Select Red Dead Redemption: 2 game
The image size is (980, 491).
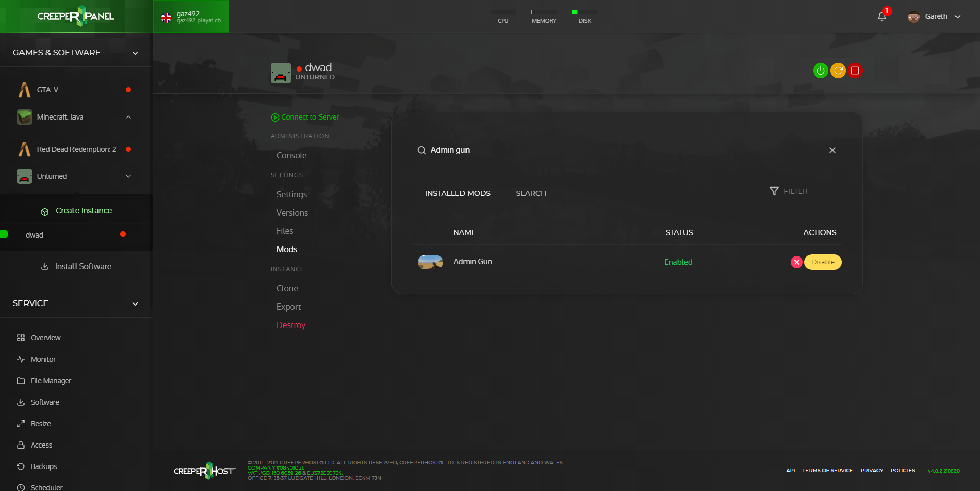[76, 149]
